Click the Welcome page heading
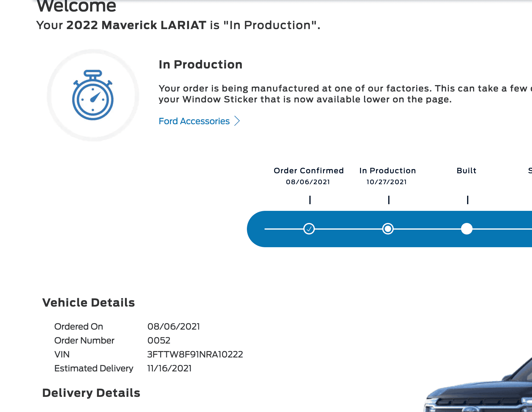The image size is (532, 412). pos(76,6)
